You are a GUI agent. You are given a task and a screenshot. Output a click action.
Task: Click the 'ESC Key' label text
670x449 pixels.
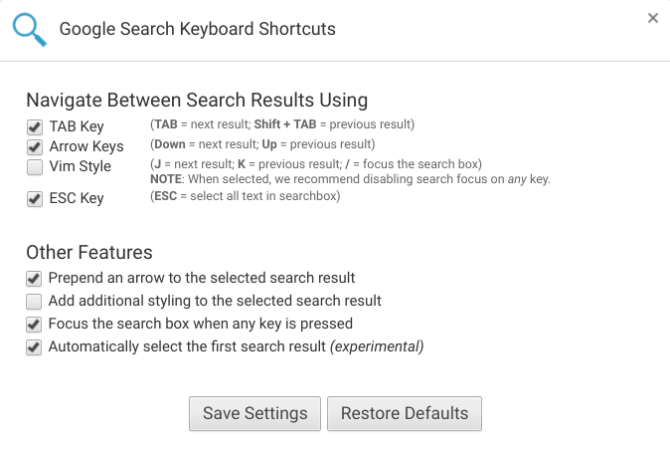point(76,199)
